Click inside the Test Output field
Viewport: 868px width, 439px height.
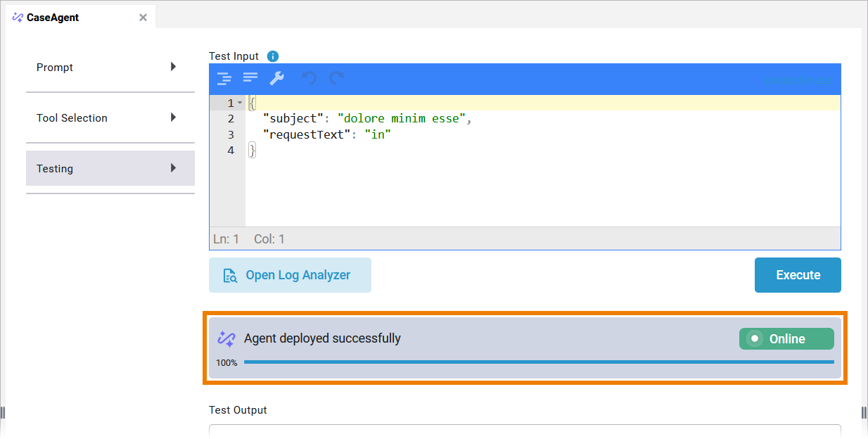524,431
